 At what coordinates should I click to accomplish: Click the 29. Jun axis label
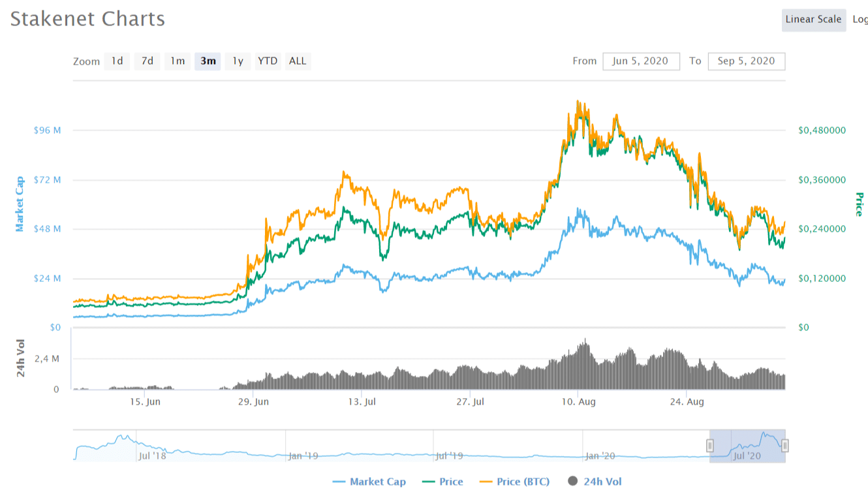(x=253, y=402)
